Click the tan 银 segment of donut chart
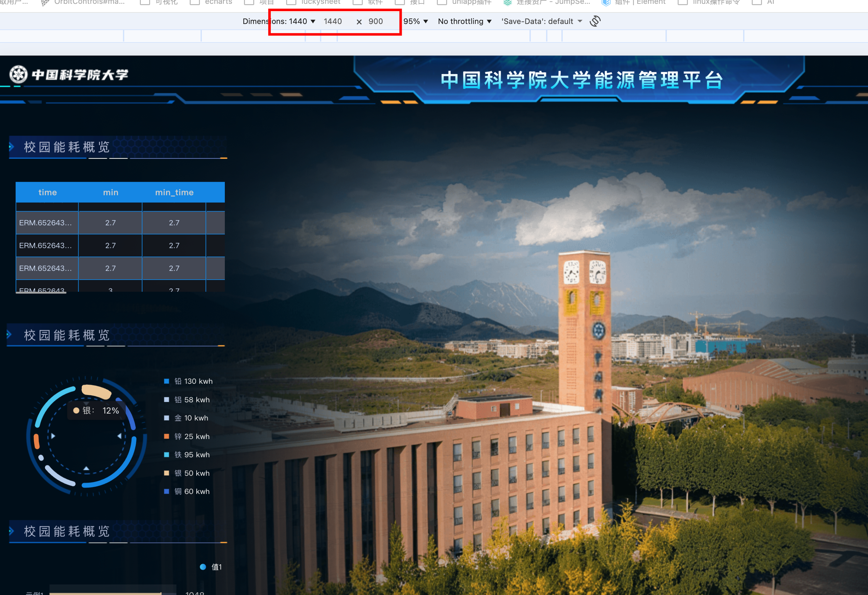The image size is (868, 595). (96, 391)
